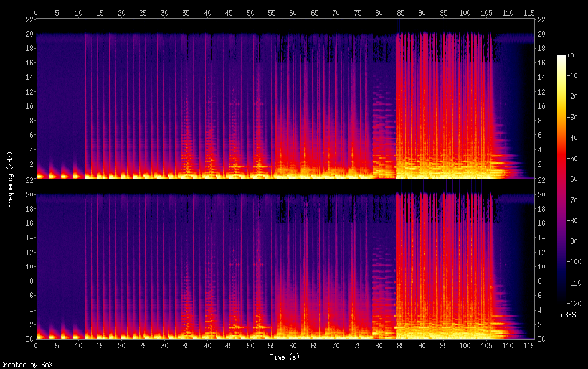Click the lower channel's right 14 kHz tick label
This screenshot has height=369, width=588.
[x=542, y=238]
